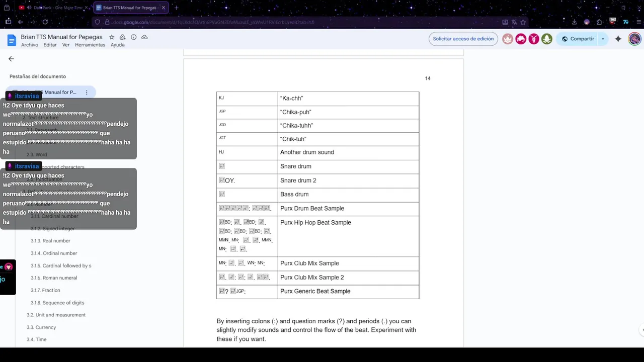Screen dimensions: 644x362
Task: Open a new browser tab
Action: click(176, 8)
